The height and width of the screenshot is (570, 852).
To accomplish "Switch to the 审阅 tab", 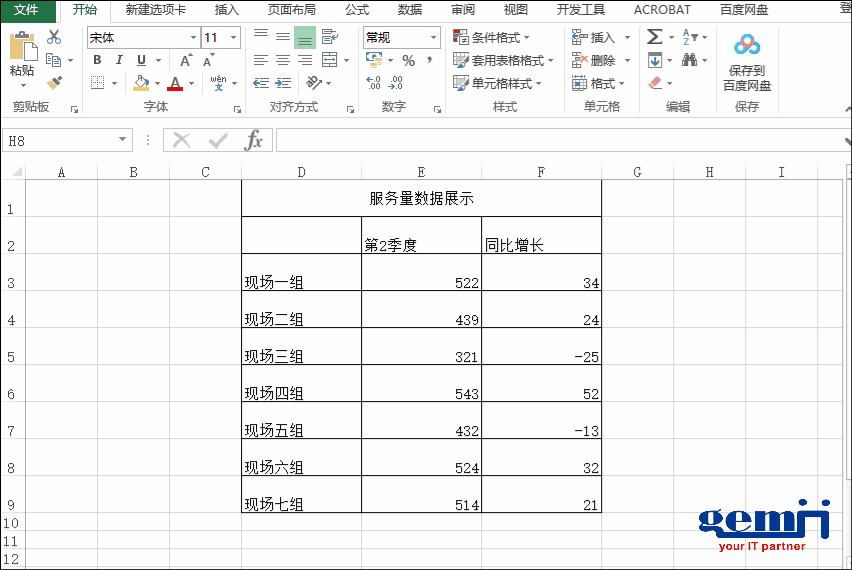I will pos(463,10).
